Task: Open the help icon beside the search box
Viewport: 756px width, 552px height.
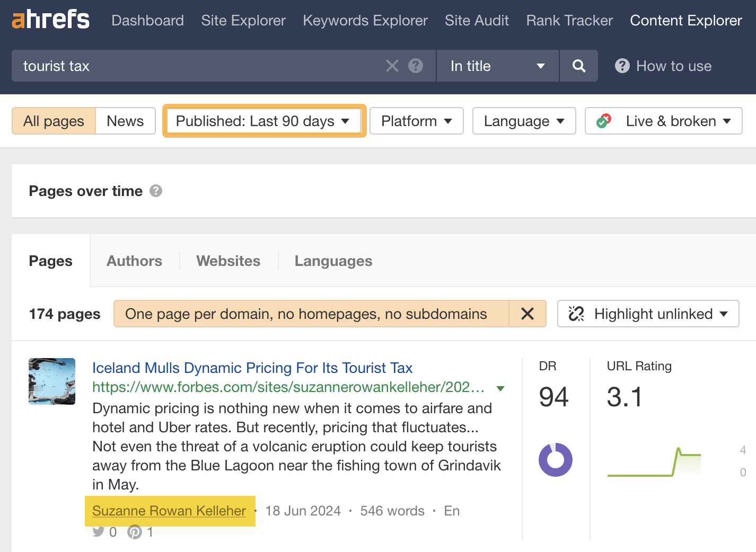Action: (416, 66)
